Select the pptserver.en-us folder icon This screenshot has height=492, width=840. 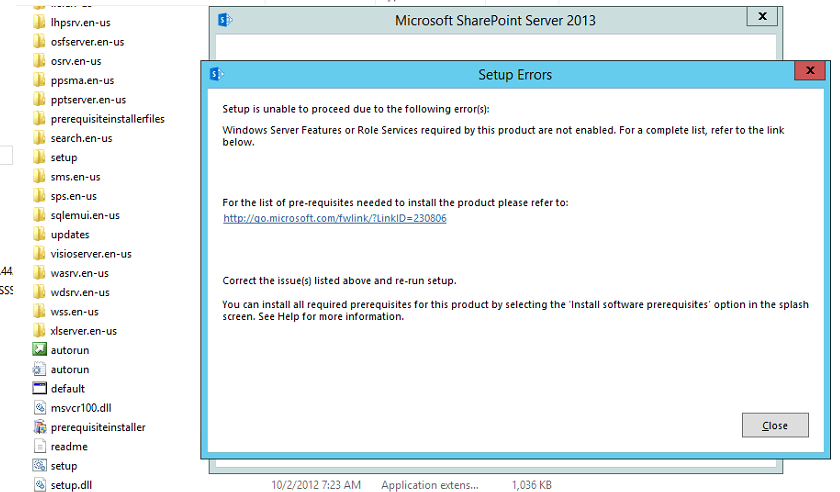[x=39, y=100]
